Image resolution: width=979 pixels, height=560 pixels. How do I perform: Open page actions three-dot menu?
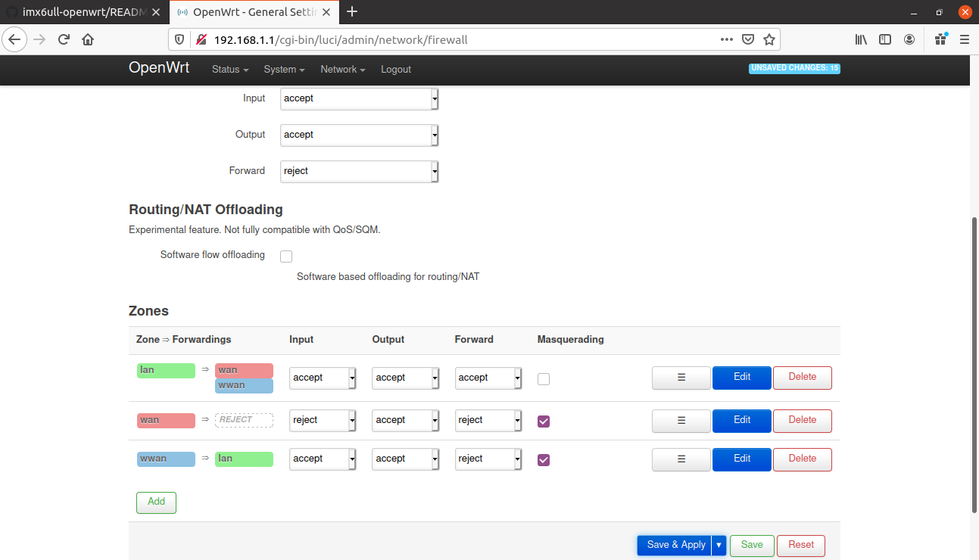726,39
